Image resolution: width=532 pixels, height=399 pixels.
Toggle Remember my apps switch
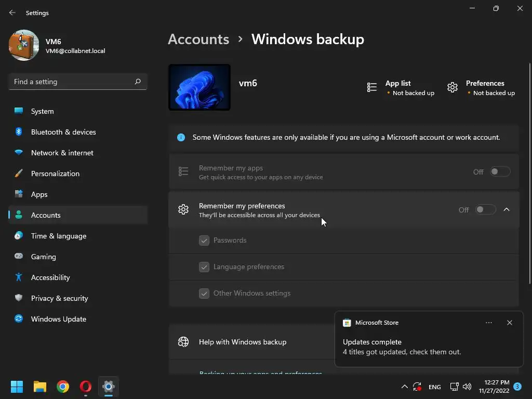pyautogui.click(x=500, y=172)
